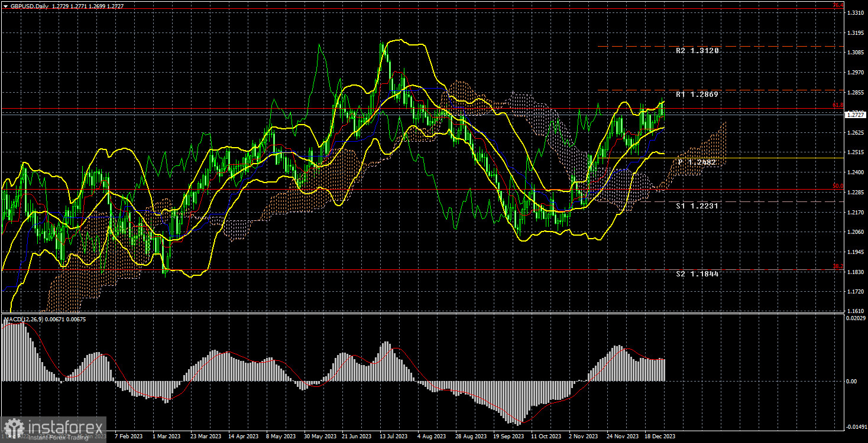
Task: Click the 1.2400 price axis value
Action: click(x=856, y=172)
